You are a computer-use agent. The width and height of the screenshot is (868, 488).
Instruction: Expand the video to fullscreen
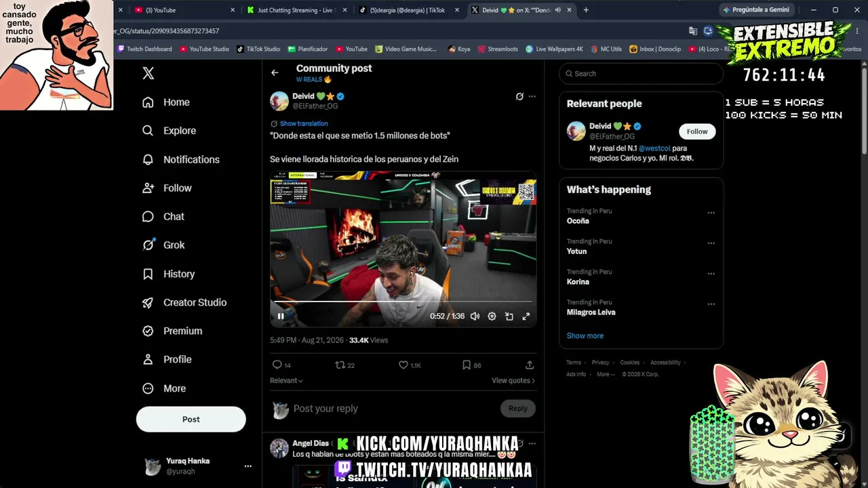tap(526, 316)
